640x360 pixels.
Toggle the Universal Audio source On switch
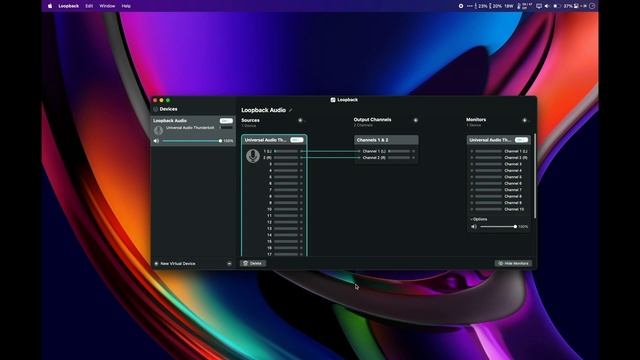click(297, 140)
